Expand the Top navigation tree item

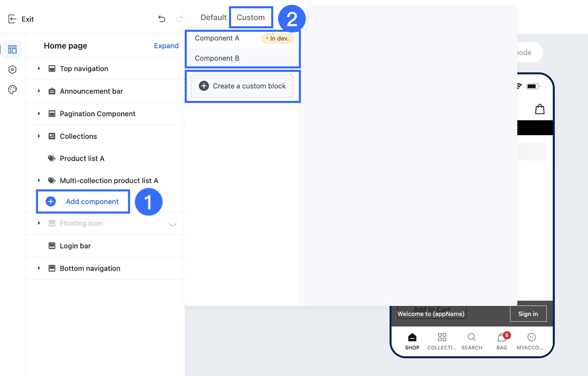tap(39, 68)
